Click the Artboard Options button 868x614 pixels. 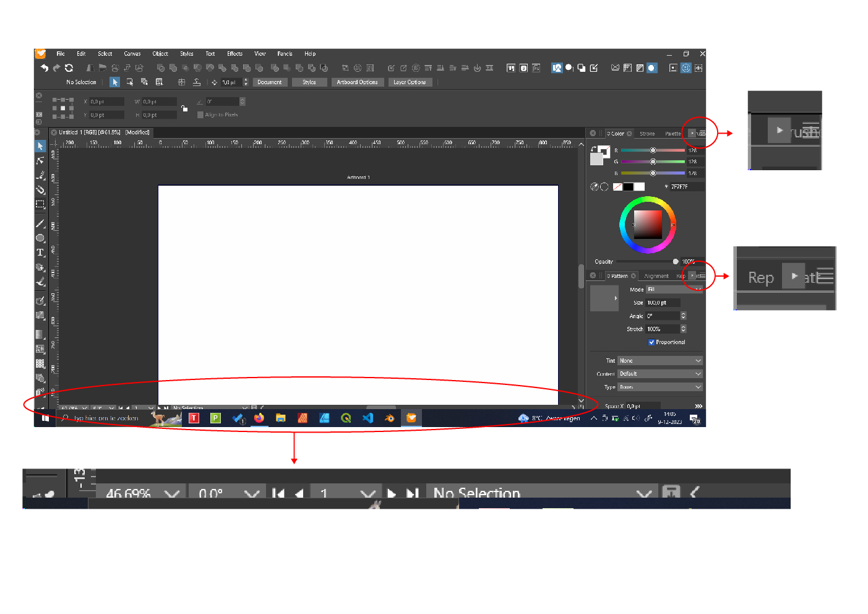357,82
